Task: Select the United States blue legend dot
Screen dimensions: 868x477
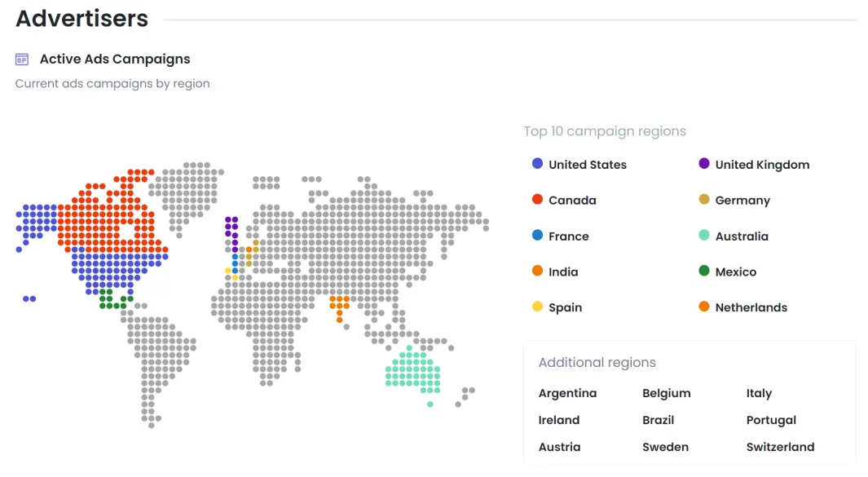Action: [537, 163]
